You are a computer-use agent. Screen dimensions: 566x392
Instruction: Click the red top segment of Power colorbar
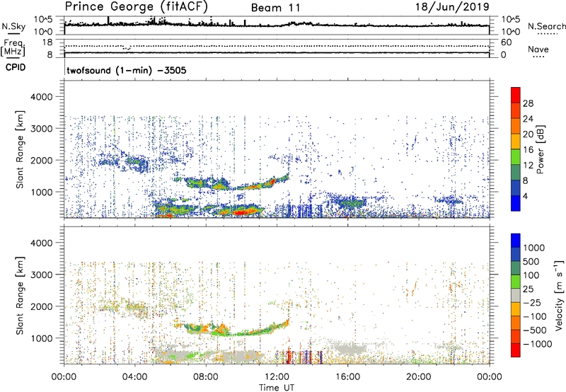(516, 95)
